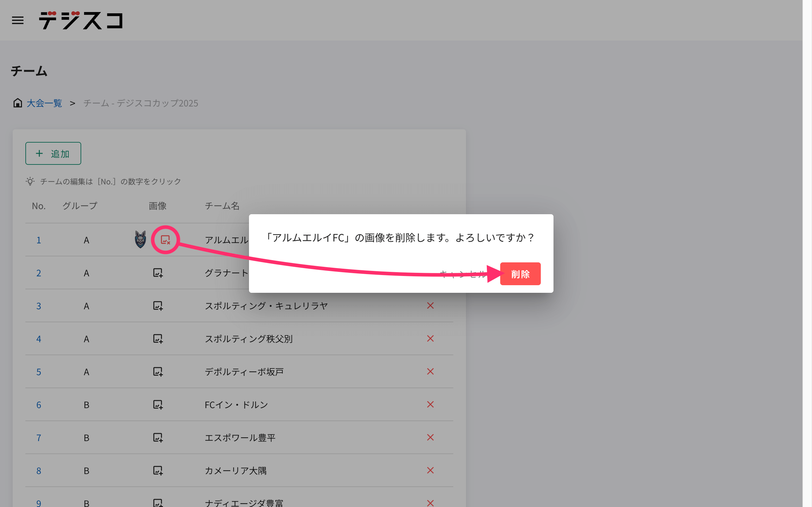The width and height of the screenshot is (812, 507).
Task: Click the home icon in breadcrumb
Action: point(17,103)
